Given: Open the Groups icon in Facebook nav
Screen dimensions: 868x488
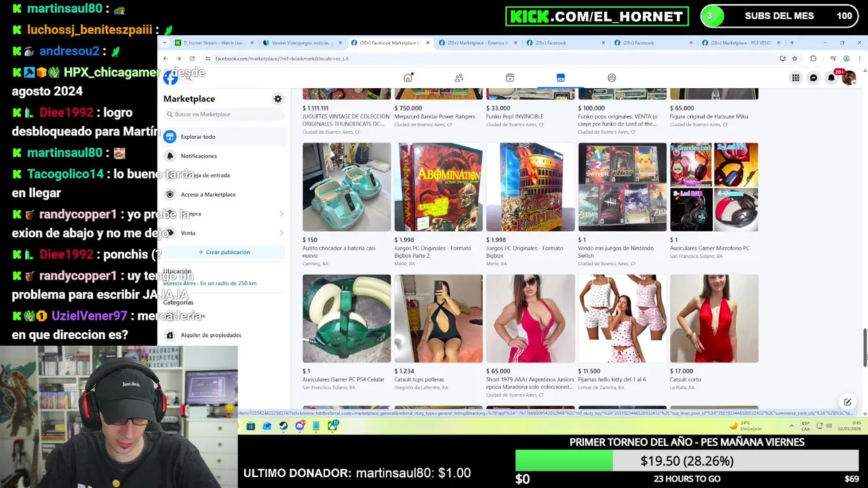Looking at the screenshot, I should pos(612,78).
